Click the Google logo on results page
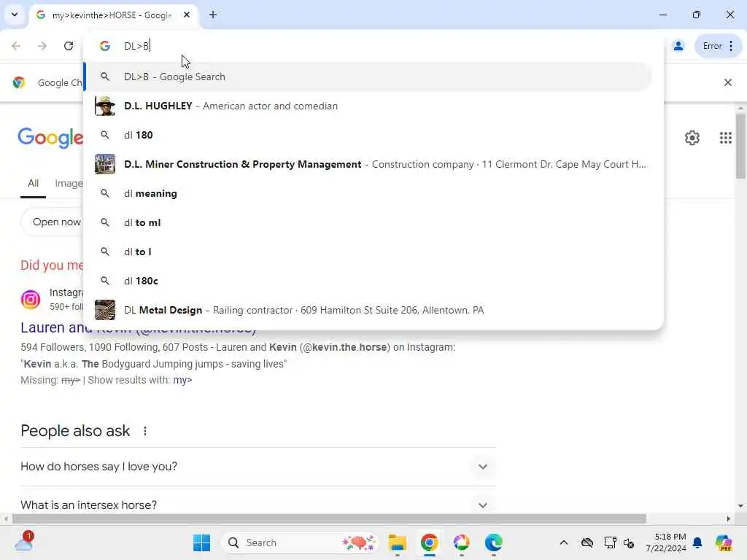Image resolution: width=747 pixels, height=560 pixels. tap(50, 138)
